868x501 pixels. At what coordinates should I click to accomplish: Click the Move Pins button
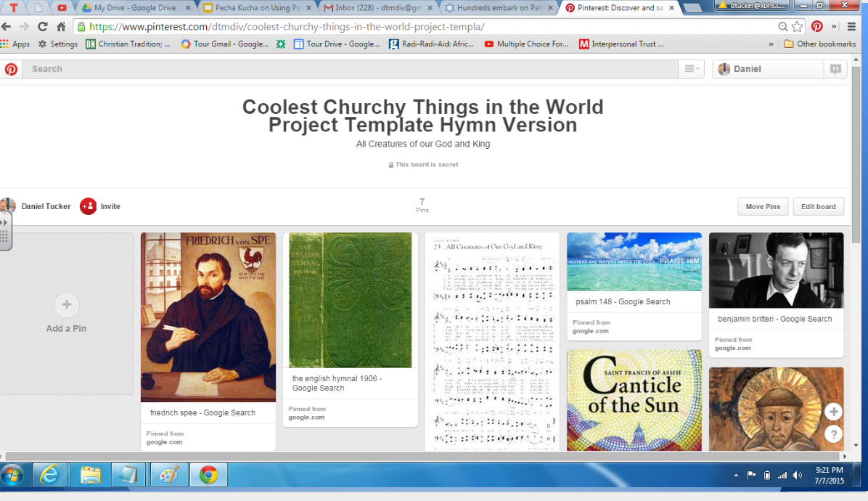click(762, 206)
